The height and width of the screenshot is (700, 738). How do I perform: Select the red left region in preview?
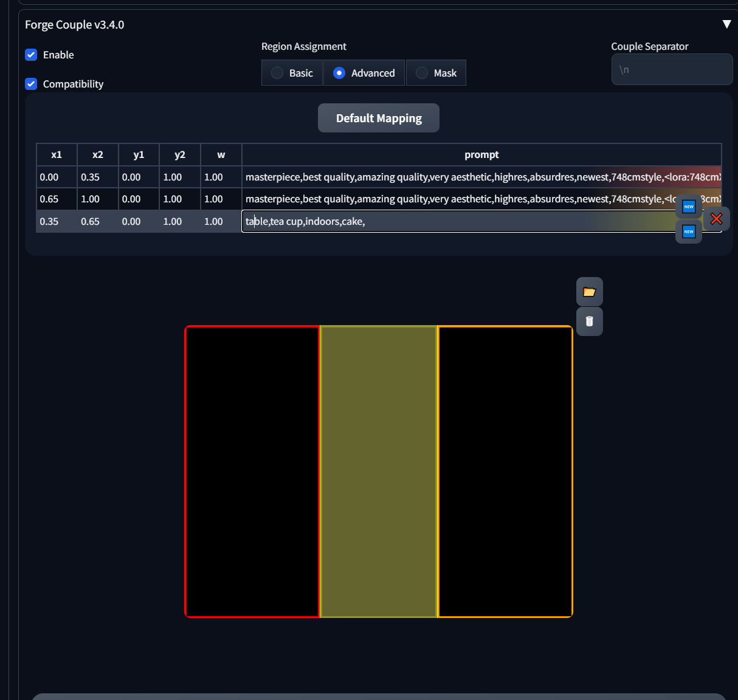click(252, 472)
